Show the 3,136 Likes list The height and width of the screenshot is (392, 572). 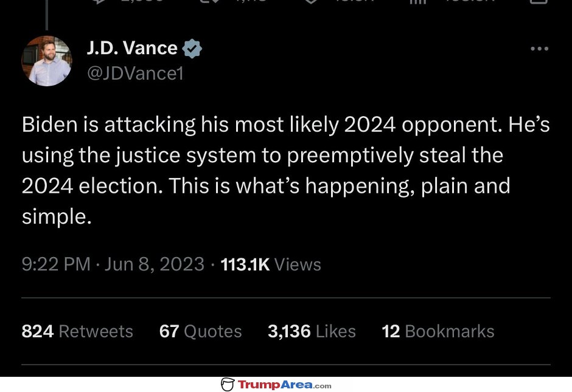pos(312,331)
